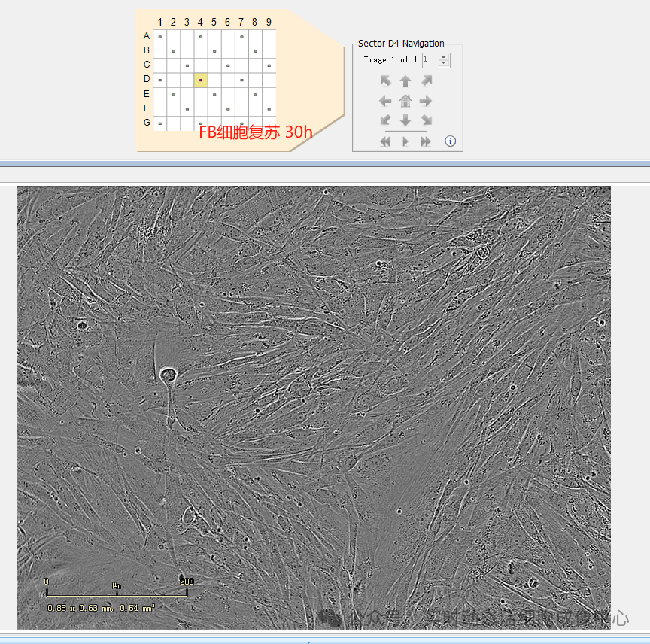The width and height of the screenshot is (650, 644).
Task: Increase the image number with the up stepper
Action: 444,57
